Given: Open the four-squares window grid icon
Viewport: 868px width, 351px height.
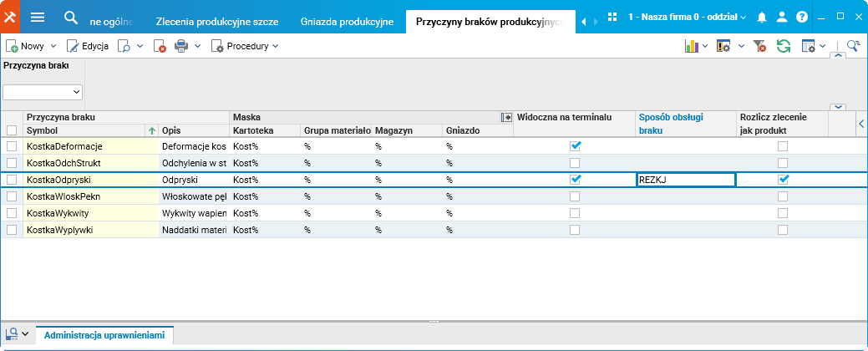Looking at the screenshot, I should 612,18.
